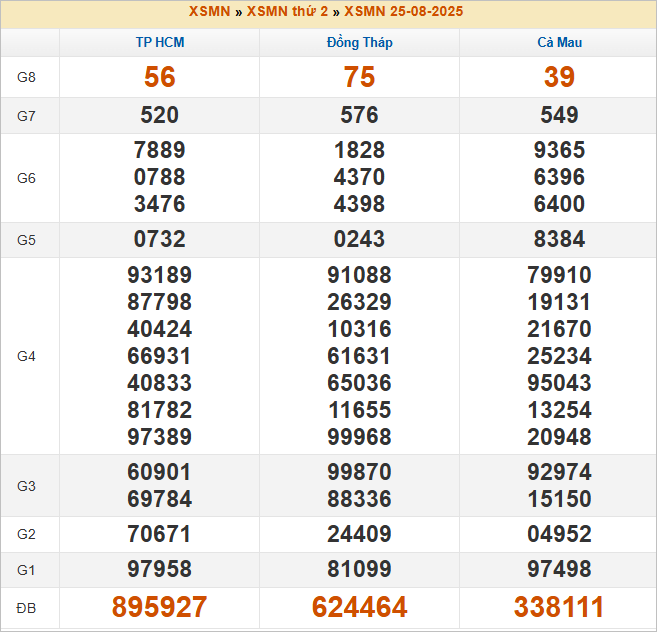Select the G1 row label

(26, 570)
